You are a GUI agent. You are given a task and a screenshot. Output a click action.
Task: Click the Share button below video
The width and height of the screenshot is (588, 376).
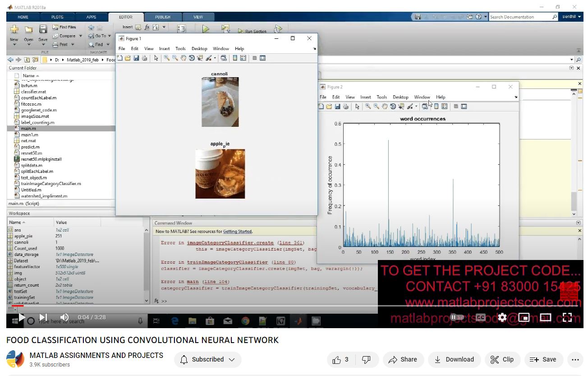click(402, 359)
